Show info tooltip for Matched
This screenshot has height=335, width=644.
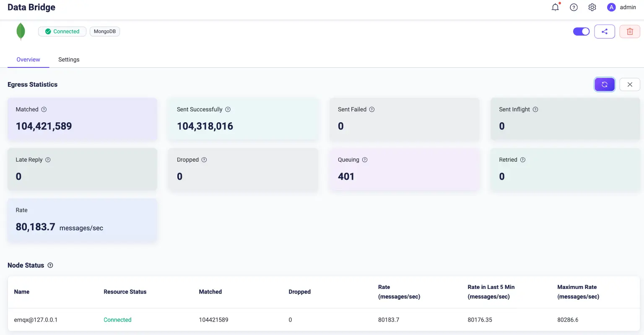[x=44, y=109]
